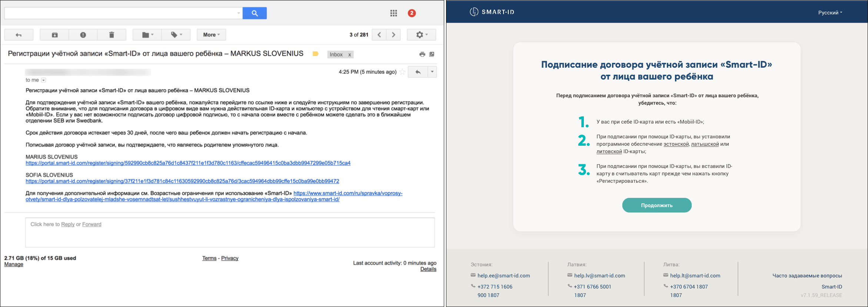The width and height of the screenshot is (868, 307).
Task: Email help.lv@smart-id.com for Latvia
Action: tap(599, 276)
